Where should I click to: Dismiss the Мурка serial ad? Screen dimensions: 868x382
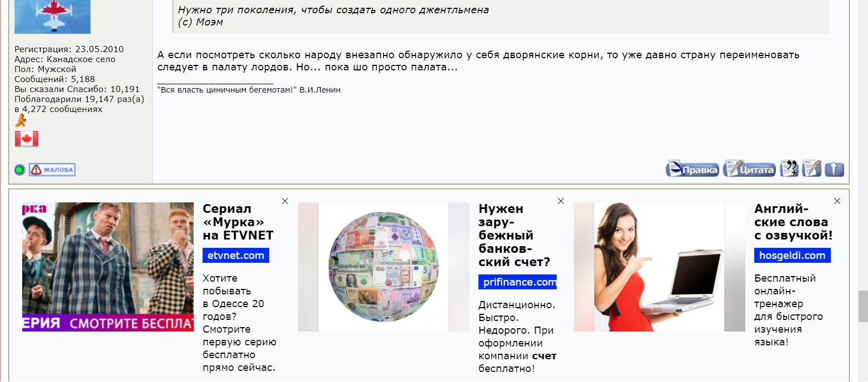pos(285,201)
